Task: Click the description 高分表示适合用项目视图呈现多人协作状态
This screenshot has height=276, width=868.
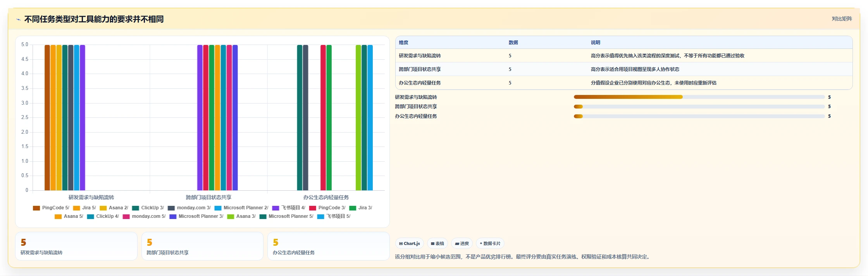Action: pos(635,69)
